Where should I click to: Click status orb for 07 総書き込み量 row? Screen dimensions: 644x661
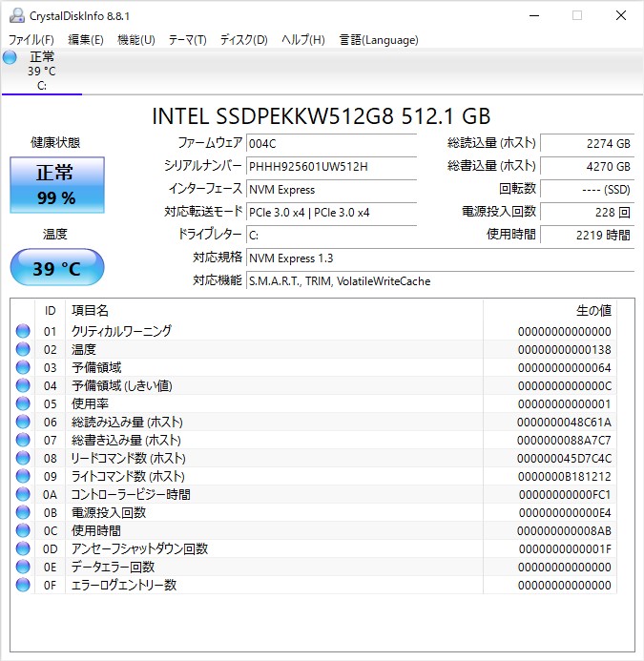[23, 440]
